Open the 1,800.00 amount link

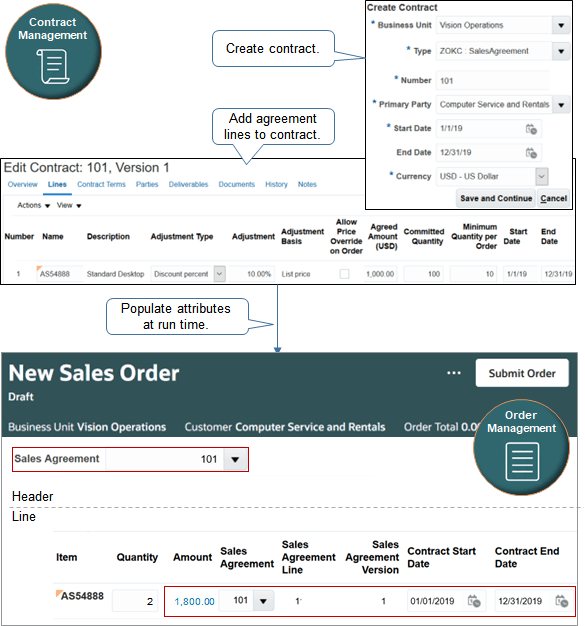point(194,602)
